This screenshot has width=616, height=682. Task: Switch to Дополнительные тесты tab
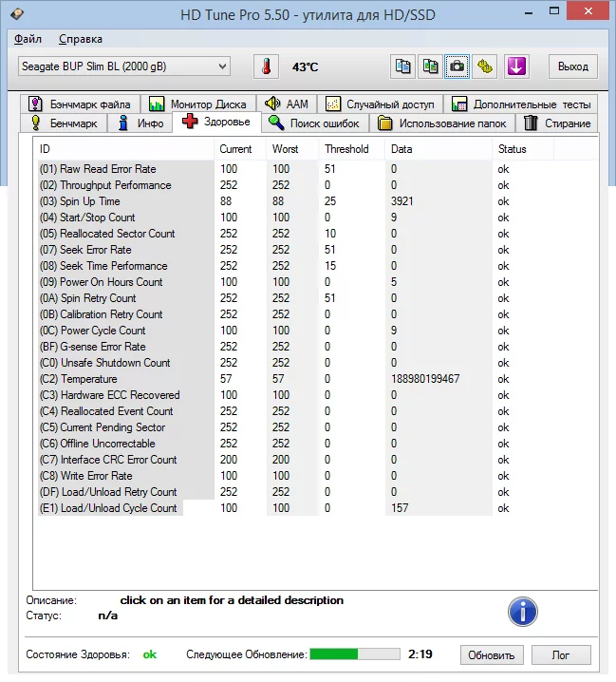click(x=521, y=104)
